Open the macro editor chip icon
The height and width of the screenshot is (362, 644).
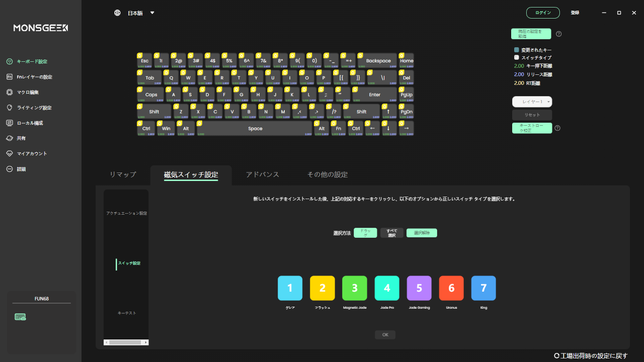(x=9, y=93)
